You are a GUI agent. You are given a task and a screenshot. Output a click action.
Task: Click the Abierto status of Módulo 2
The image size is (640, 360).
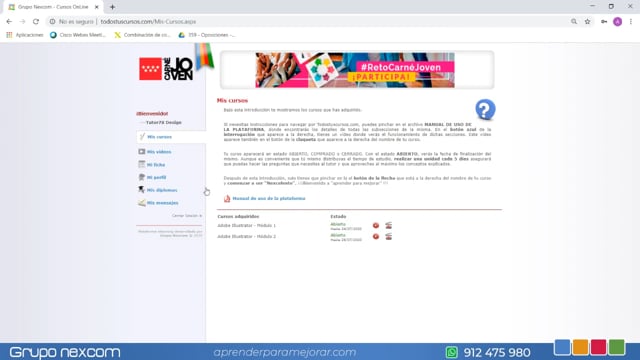click(338, 235)
